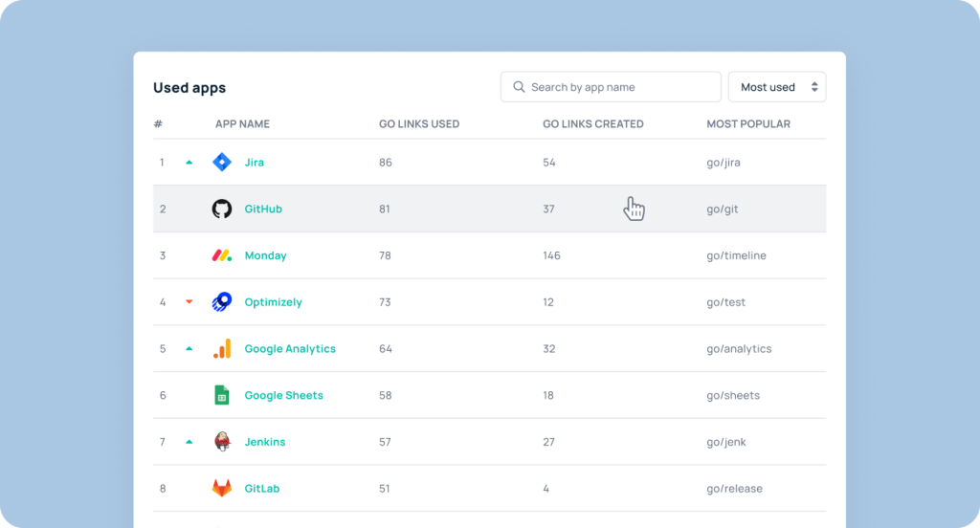Viewport: 980px width, 528px height.
Task: Click the Google Sheets green icon
Action: click(x=222, y=395)
